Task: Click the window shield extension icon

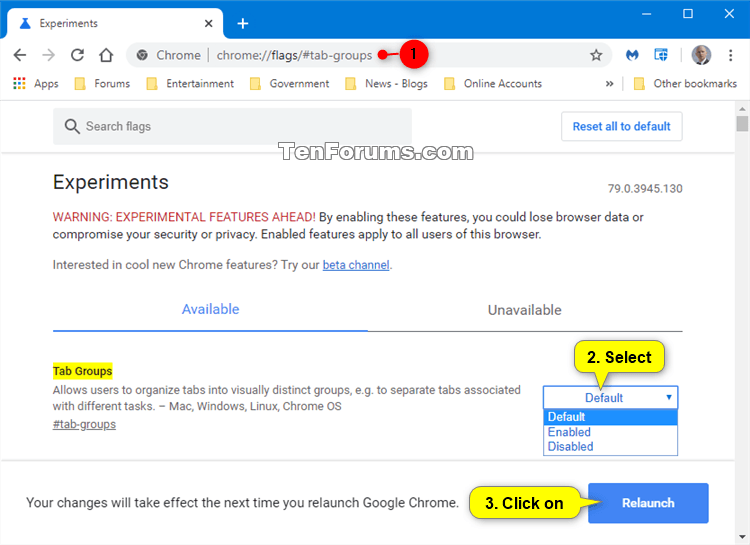Action: 661,55
